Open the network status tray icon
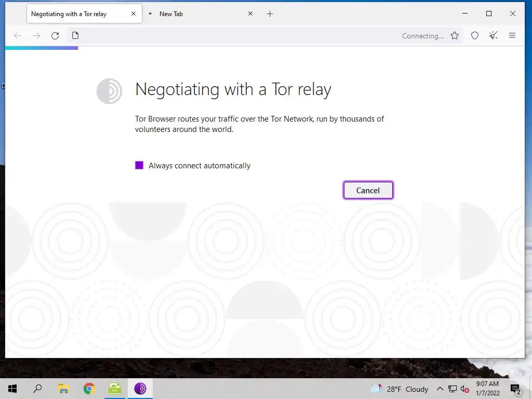Image resolution: width=532 pixels, height=399 pixels. [453, 389]
